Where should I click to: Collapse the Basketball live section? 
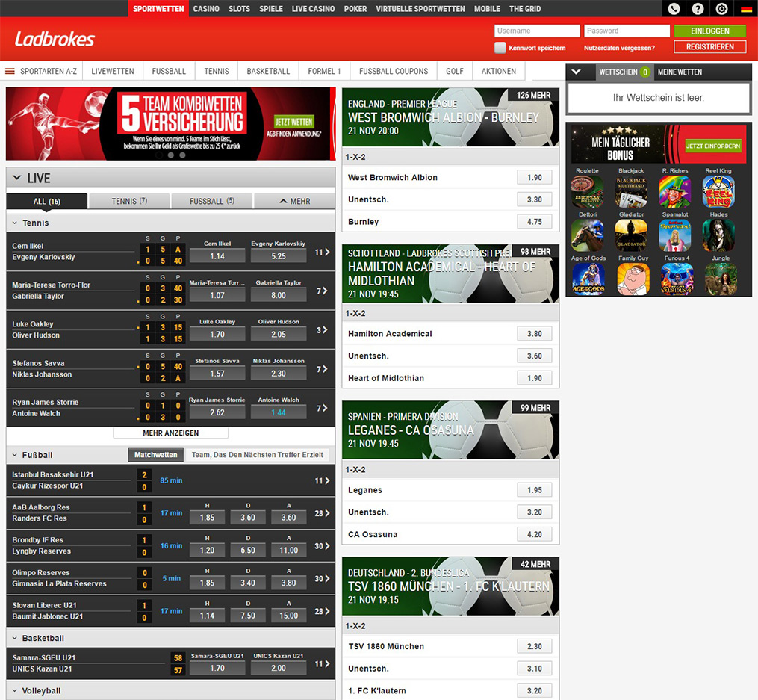pyautogui.click(x=14, y=638)
